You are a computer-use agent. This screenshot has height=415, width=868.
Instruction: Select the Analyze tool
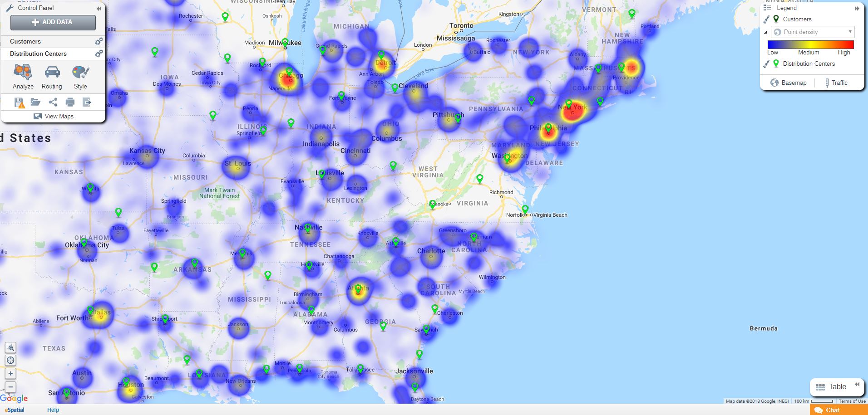[x=22, y=75]
